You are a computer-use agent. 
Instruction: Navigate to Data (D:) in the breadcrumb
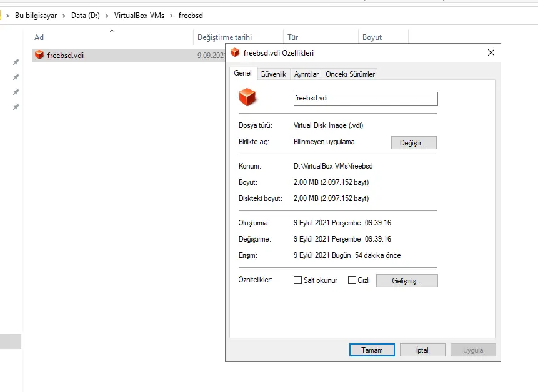[x=86, y=16]
